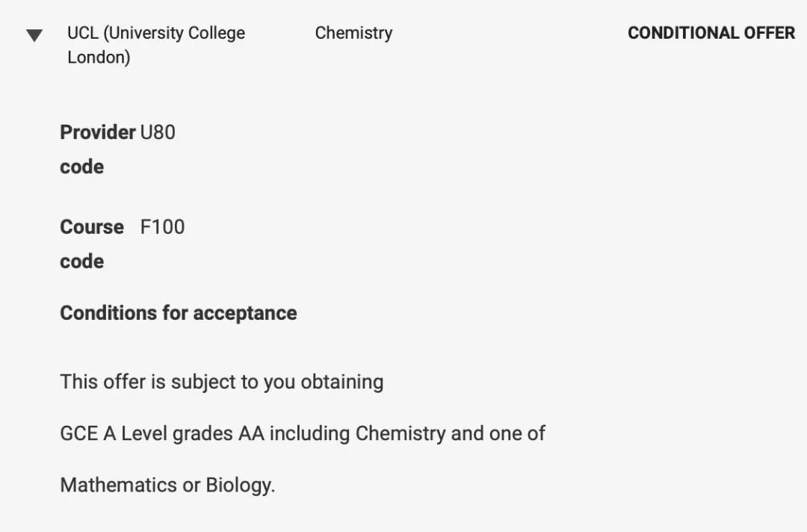
Task: Click the word 'code' below Provider
Action: click(x=81, y=167)
